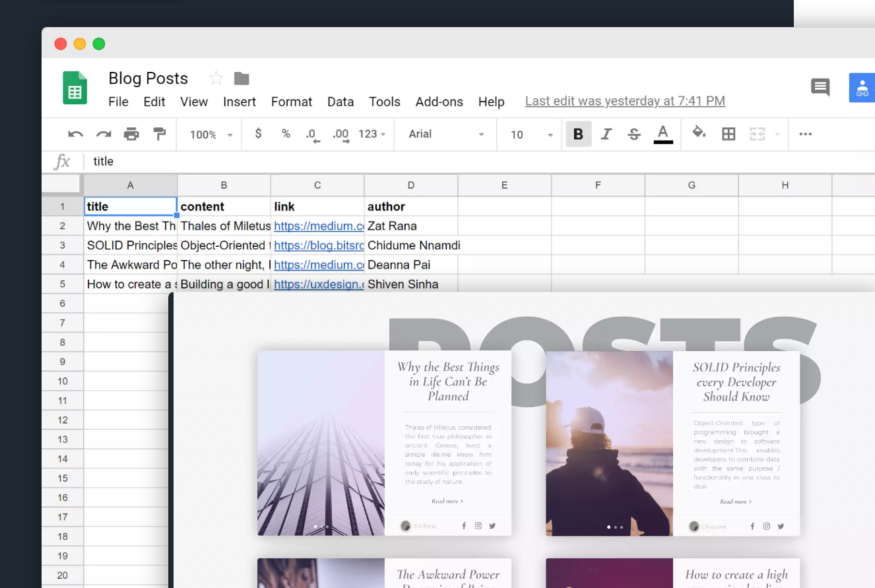Open the fill color picker

click(x=699, y=133)
